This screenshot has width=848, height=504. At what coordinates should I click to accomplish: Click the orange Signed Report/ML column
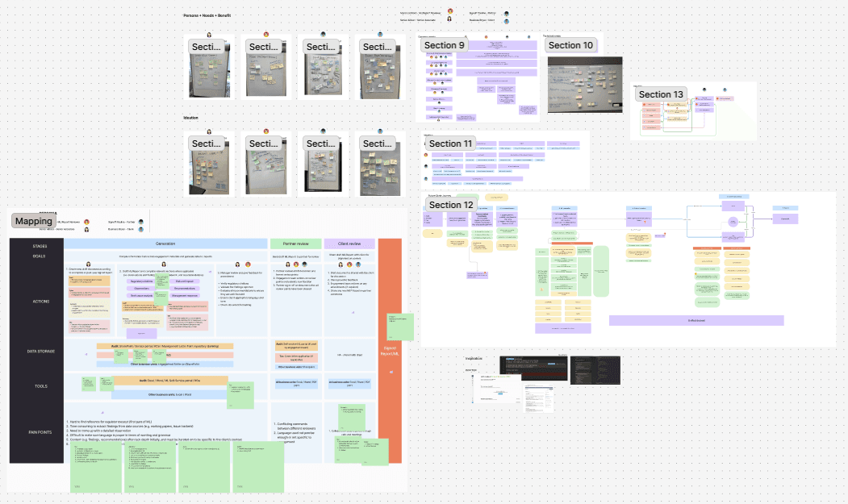[x=390, y=351]
